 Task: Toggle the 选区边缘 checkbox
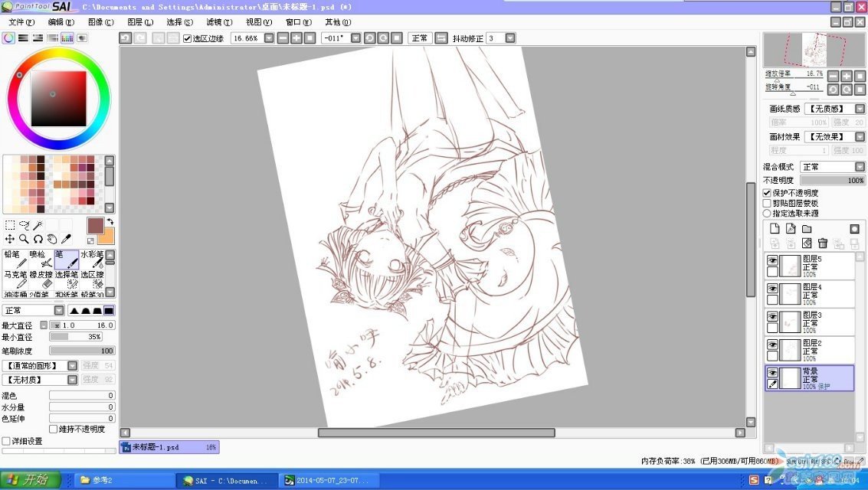188,38
